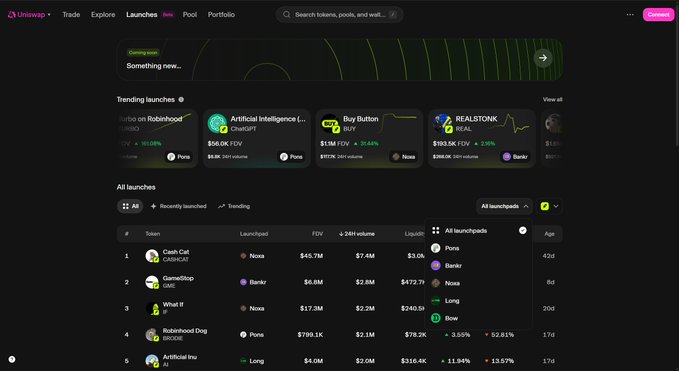Image resolution: width=679 pixels, height=371 pixels.
Task: Focus the search tokens and pools field
Action: (x=340, y=14)
